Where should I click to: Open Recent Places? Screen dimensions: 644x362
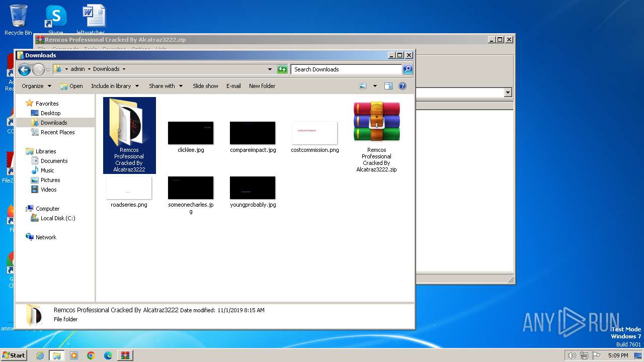click(57, 132)
